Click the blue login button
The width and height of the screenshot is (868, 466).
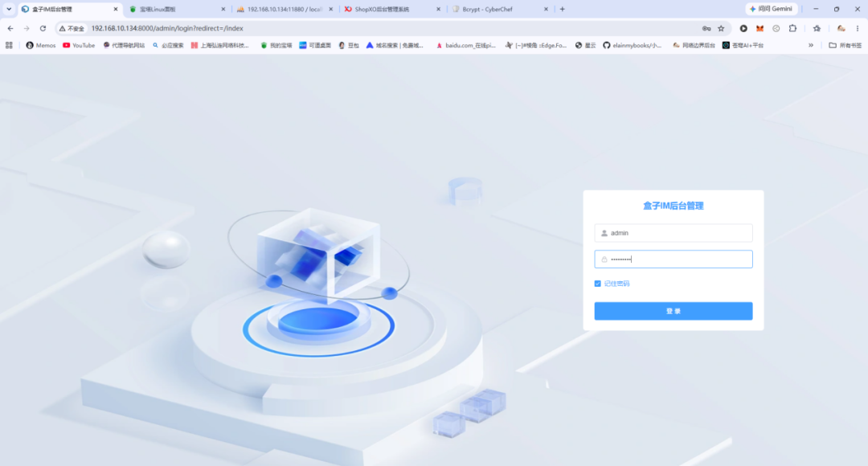tap(674, 311)
